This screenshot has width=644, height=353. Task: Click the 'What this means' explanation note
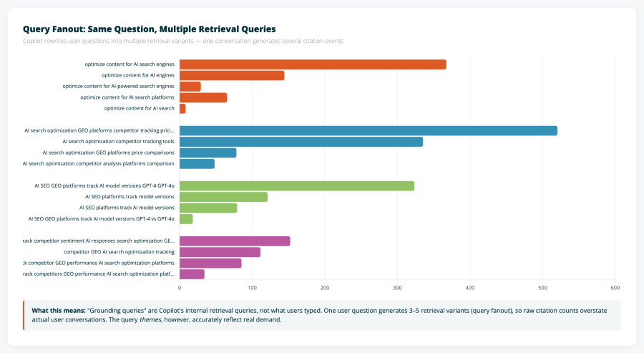(x=322, y=315)
